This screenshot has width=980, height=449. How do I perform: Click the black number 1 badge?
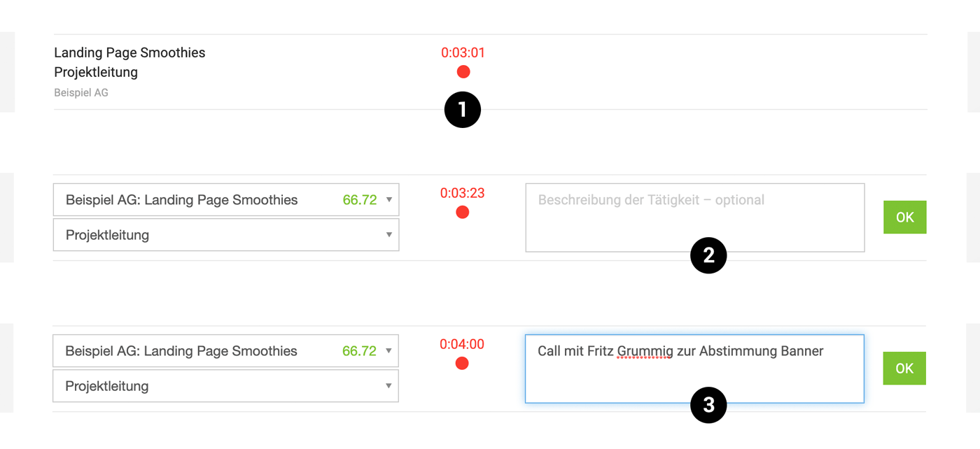tap(463, 110)
